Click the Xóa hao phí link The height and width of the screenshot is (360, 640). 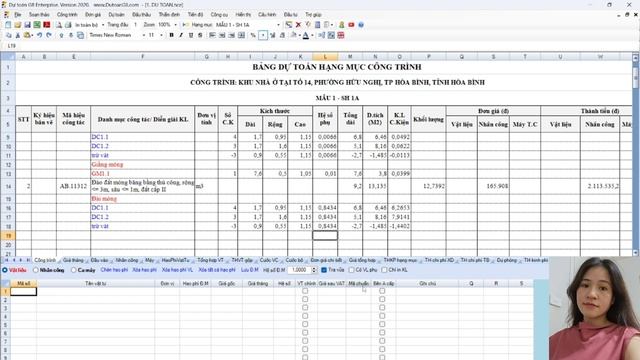pos(144,270)
